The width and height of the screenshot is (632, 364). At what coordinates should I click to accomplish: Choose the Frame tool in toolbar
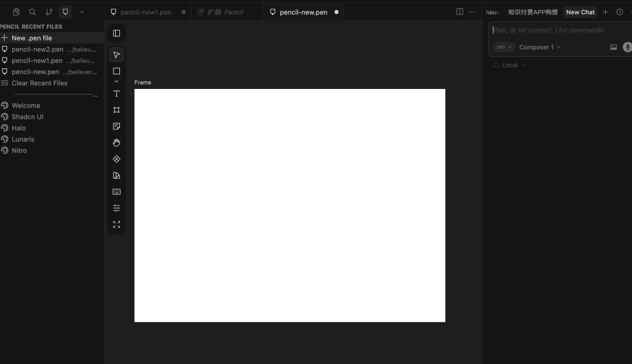pyautogui.click(x=116, y=110)
